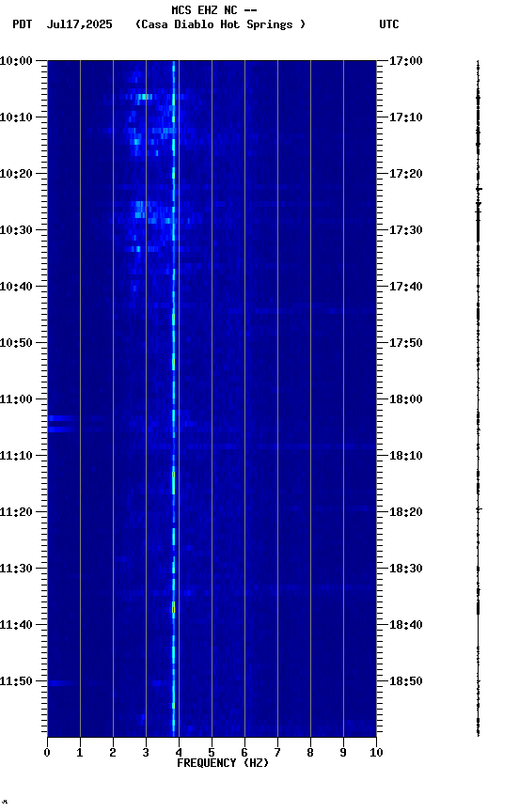Click the 3 Hz frequency tick label
This screenshot has height=812, width=519.
pos(146,753)
